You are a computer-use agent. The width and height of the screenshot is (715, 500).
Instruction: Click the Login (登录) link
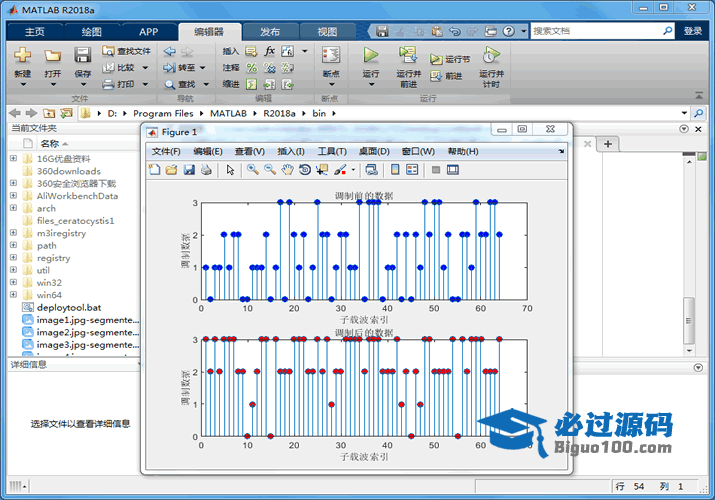click(x=693, y=31)
